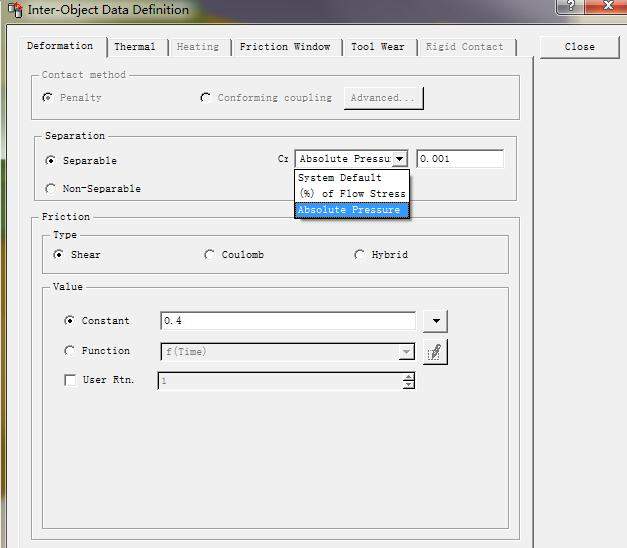Viewport: 627px width, 548px height.
Task: Choose (%) of Flow Stress option
Action: point(352,194)
